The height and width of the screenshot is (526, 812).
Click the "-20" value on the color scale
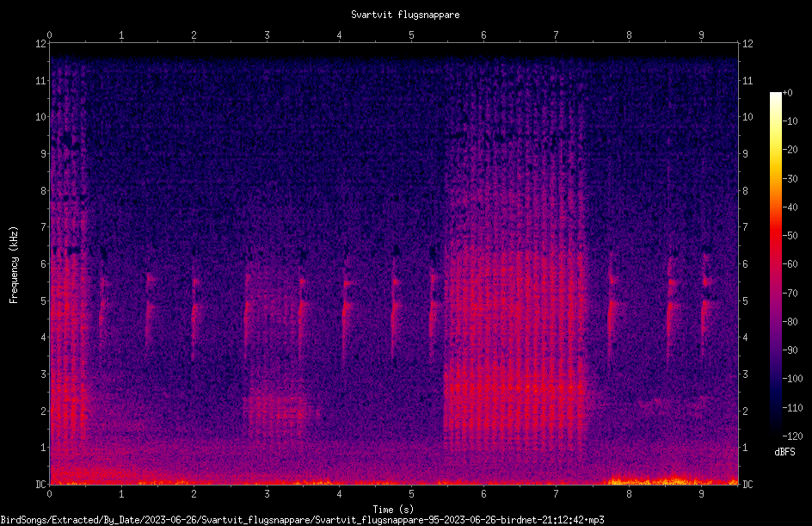click(x=790, y=150)
